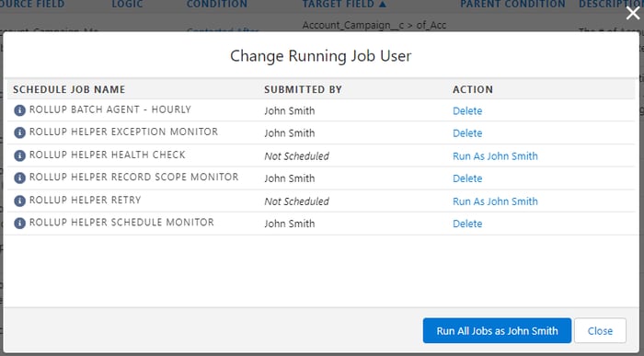The image size is (644, 356).
Task: Delete the Rollup Batch Agent - Hourly job
Action: point(467,111)
